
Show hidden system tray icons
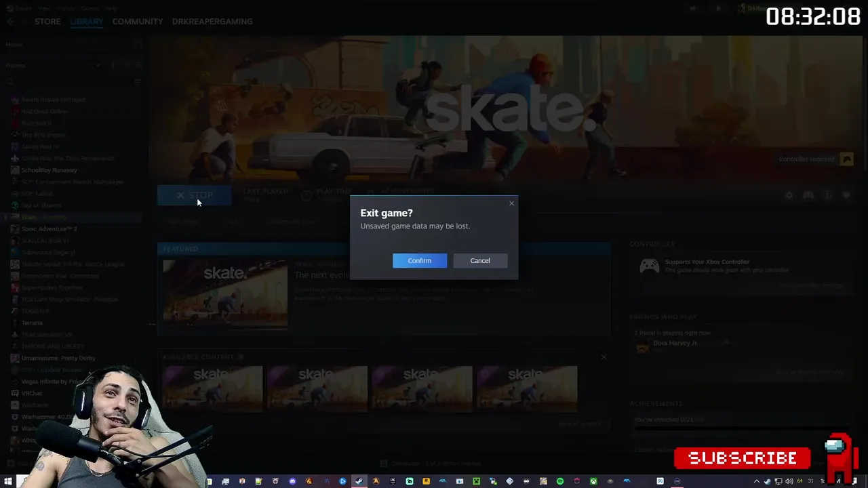click(x=757, y=481)
